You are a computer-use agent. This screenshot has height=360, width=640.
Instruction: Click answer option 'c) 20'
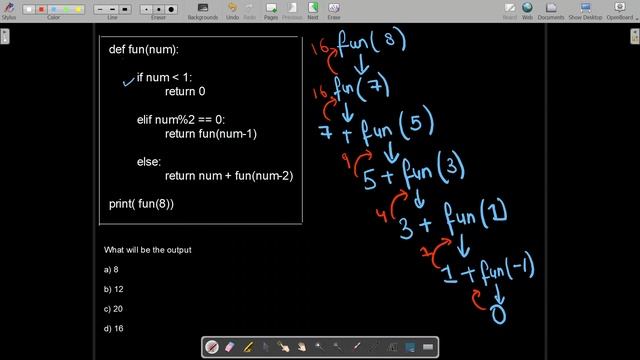coord(113,309)
